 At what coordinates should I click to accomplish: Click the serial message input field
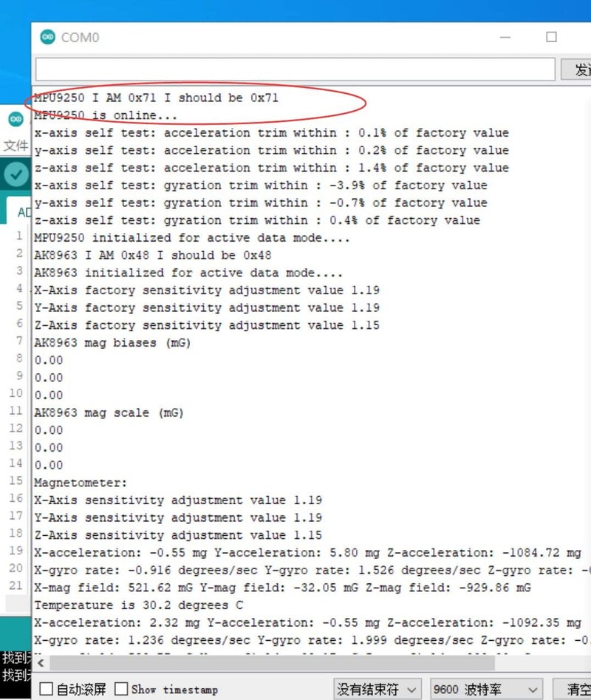pos(294,69)
